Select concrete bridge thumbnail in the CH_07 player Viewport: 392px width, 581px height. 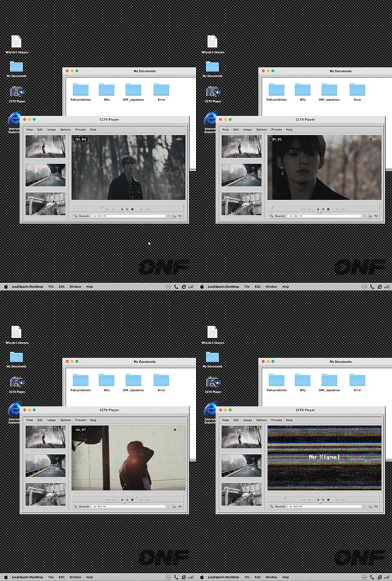[x=45, y=494]
